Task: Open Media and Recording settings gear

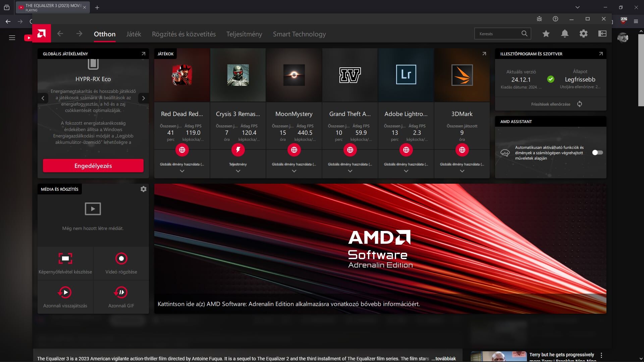Action: 143,189
